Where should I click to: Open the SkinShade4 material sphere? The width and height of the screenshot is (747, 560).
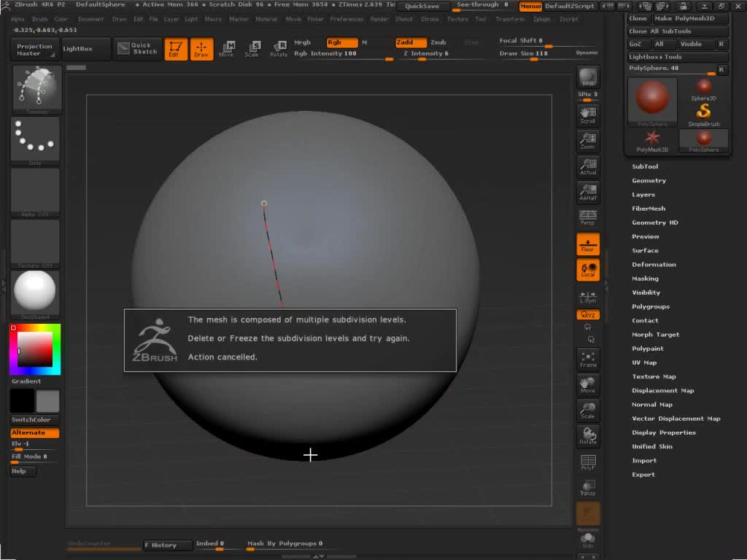[x=35, y=295]
